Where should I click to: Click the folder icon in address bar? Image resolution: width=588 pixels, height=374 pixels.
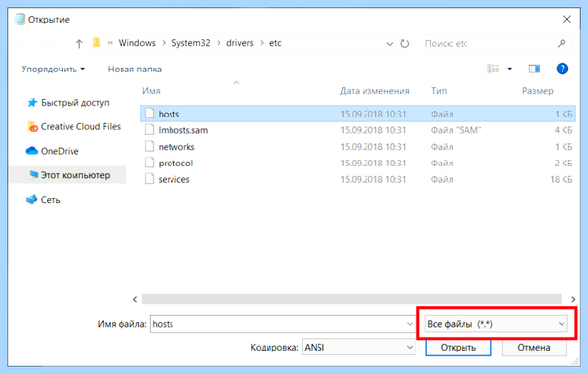tap(97, 43)
